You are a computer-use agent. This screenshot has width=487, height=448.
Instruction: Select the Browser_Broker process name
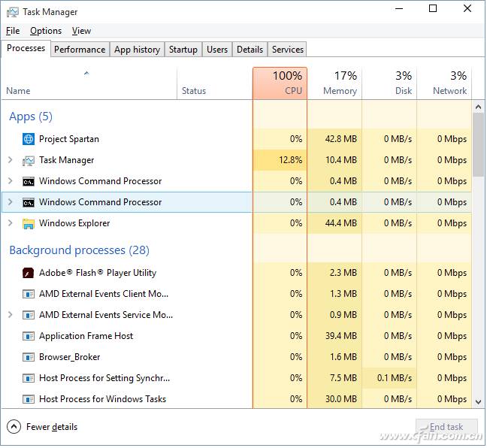tap(70, 357)
